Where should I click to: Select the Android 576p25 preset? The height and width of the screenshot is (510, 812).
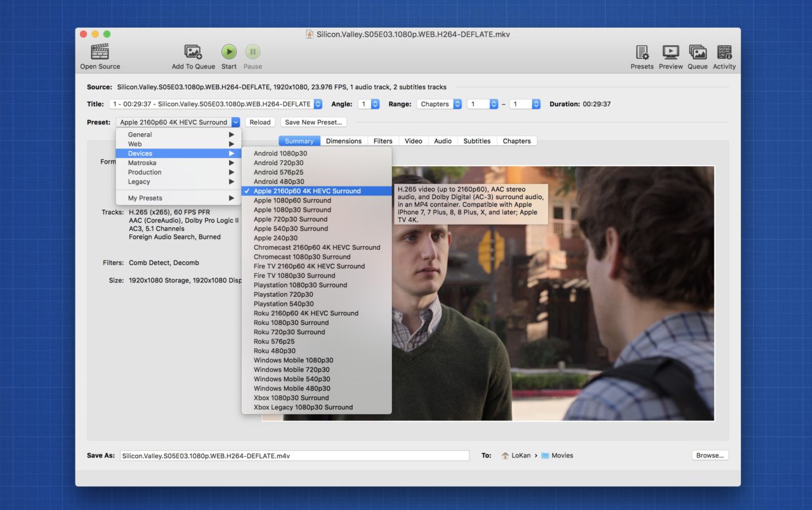pos(317,172)
